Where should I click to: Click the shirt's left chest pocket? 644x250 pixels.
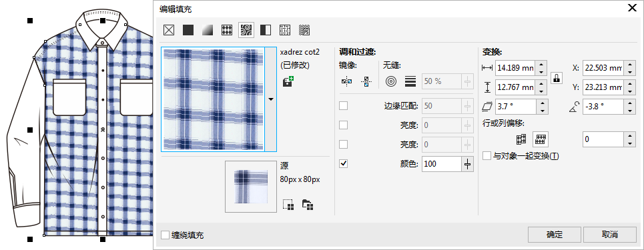click(69, 98)
